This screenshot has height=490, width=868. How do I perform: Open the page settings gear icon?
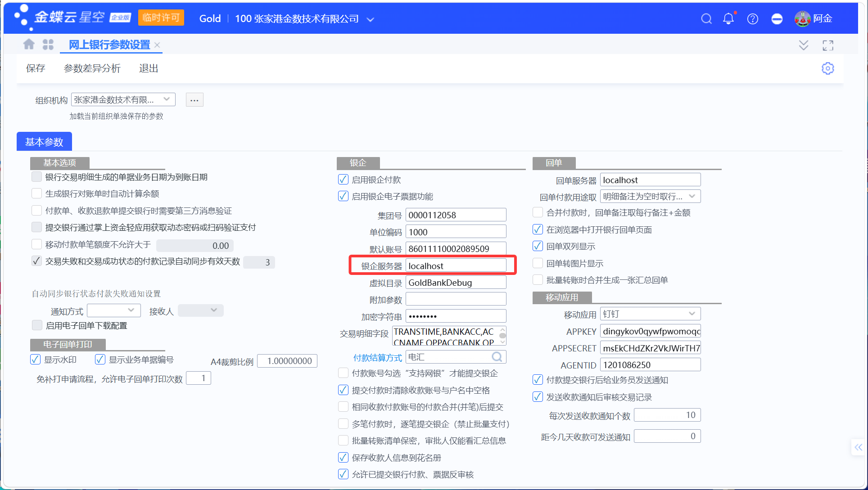tap(827, 68)
